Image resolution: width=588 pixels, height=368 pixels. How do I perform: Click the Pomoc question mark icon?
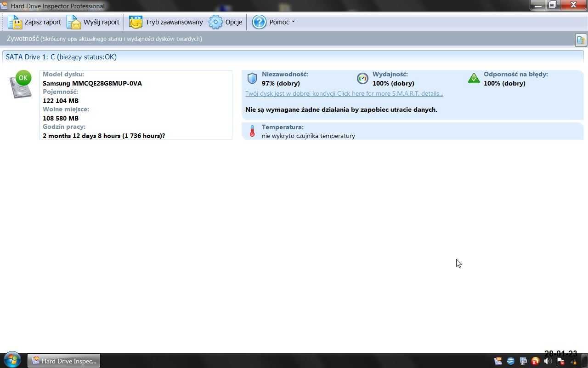pos(259,22)
